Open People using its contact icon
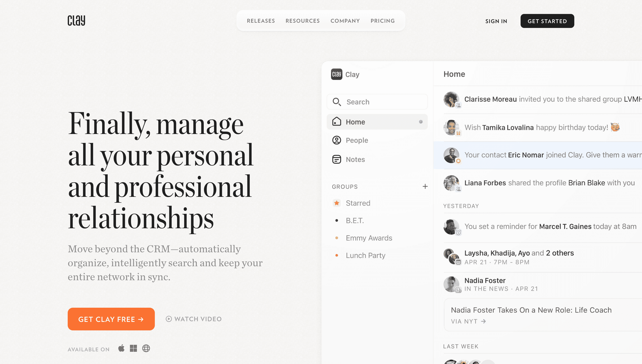Screen dimensions: 642x364 click(x=337, y=140)
